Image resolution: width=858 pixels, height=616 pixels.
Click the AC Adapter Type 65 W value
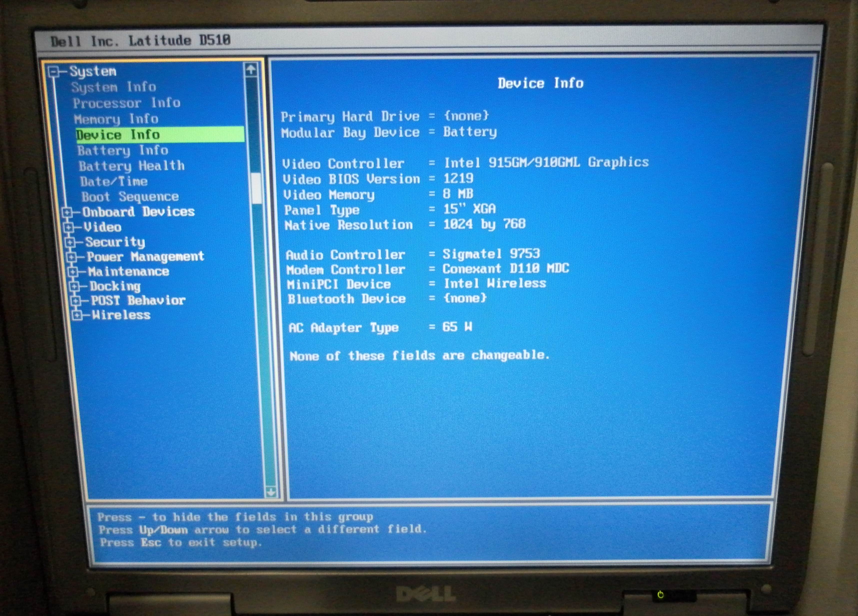tap(457, 327)
